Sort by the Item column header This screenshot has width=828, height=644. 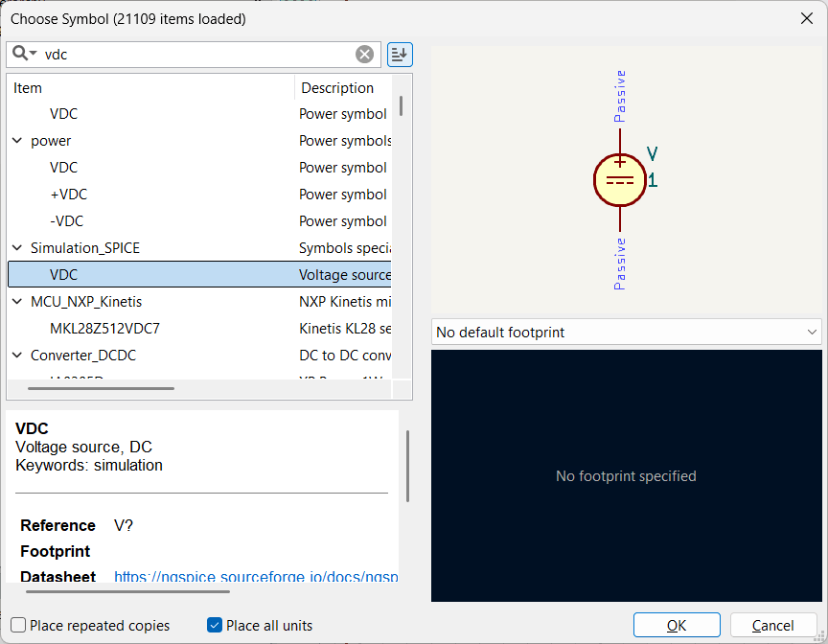[151, 88]
